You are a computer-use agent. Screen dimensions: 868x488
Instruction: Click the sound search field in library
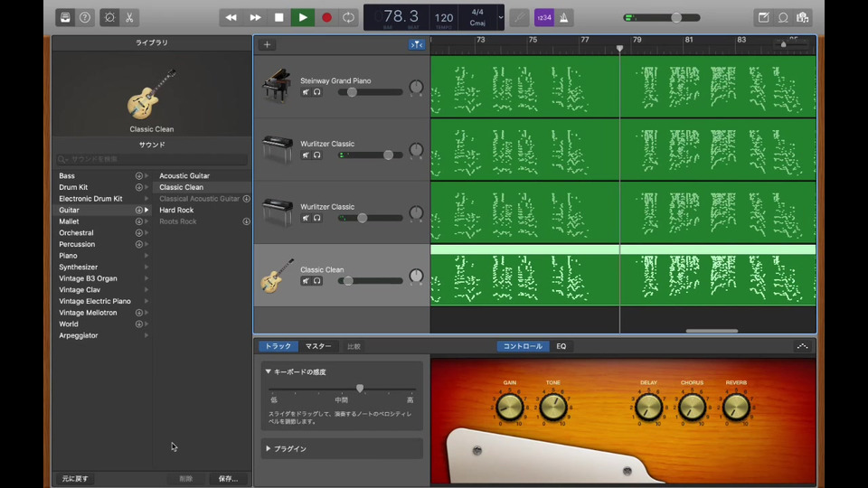tap(152, 159)
